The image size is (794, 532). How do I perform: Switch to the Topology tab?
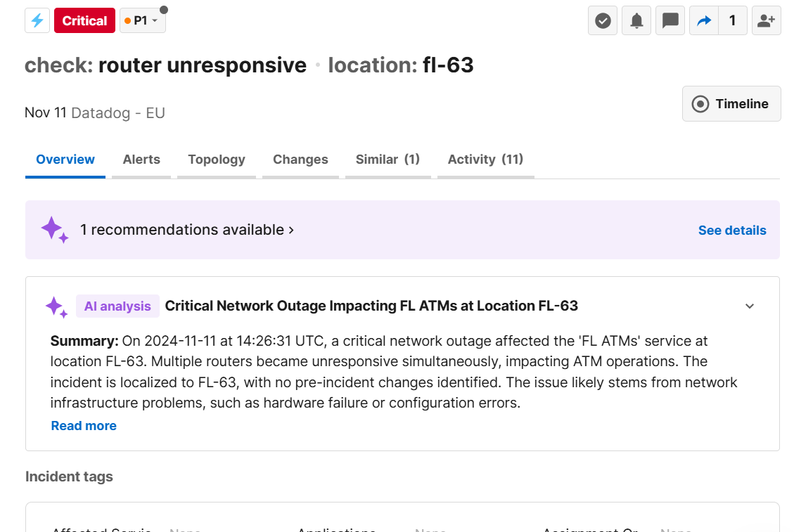click(x=216, y=160)
